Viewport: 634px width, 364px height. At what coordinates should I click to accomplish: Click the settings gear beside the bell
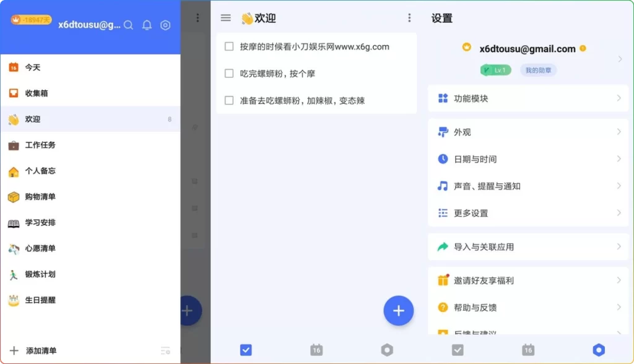point(165,25)
